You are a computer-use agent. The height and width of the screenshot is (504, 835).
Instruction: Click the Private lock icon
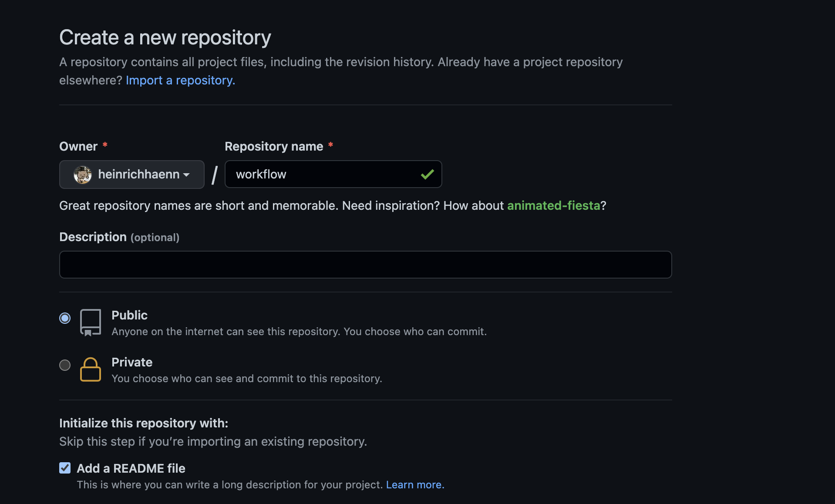91,370
